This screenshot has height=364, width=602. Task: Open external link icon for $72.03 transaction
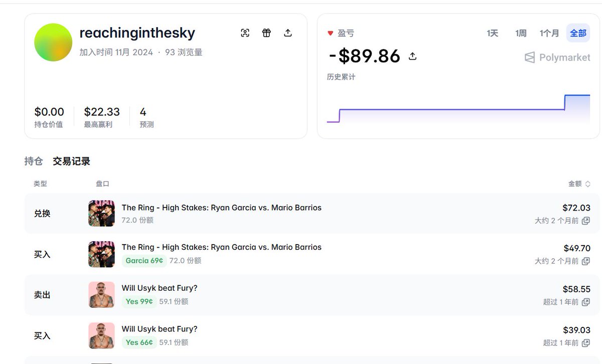[x=585, y=221]
